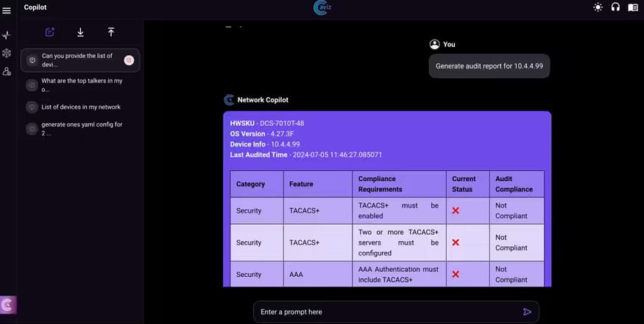Click the 'OS Version - 4.27.3F' line

click(262, 134)
